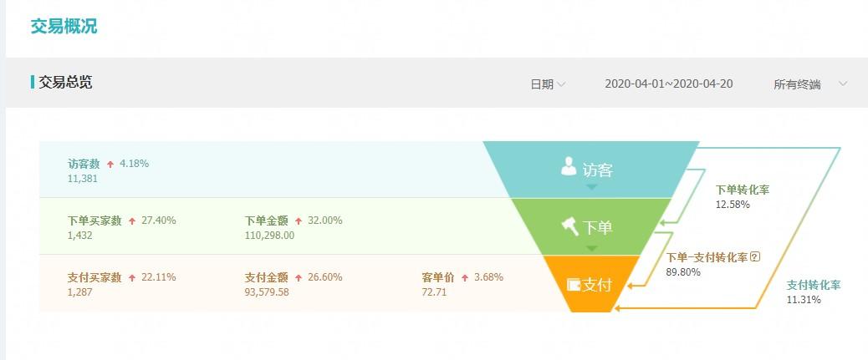
Task: Expand the 所有终端 terminal dropdown
Action: pos(797,84)
